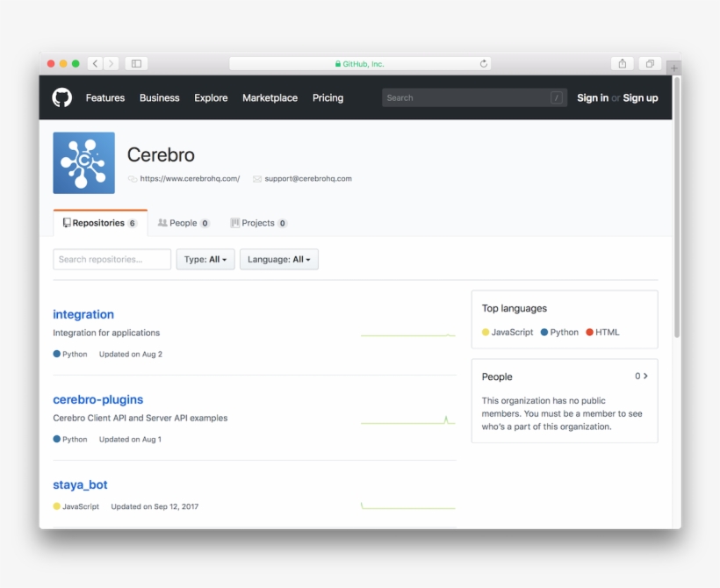Open the Language: All filter dropdown
720x588 pixels.
(278, 259)
